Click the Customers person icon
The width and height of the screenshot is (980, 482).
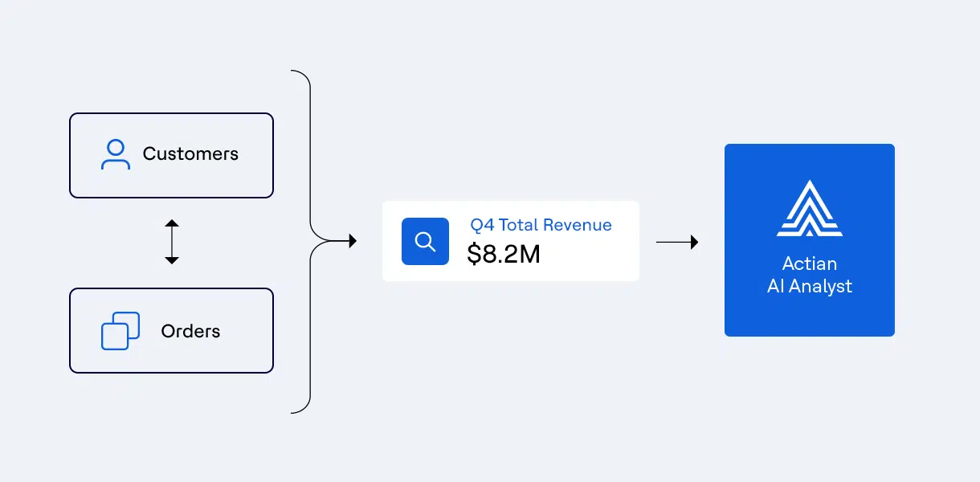(x=116, y=154)
